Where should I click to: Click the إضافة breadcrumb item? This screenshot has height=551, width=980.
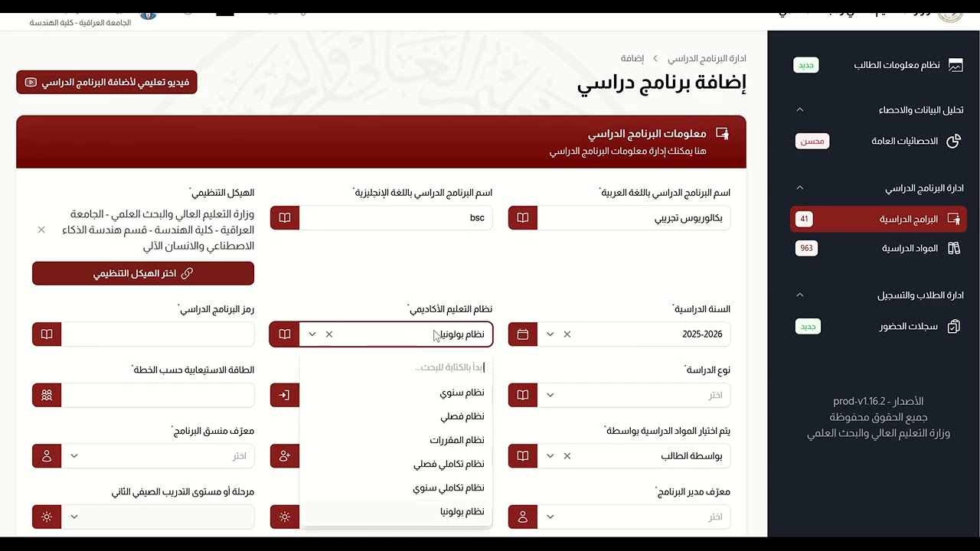632,58
